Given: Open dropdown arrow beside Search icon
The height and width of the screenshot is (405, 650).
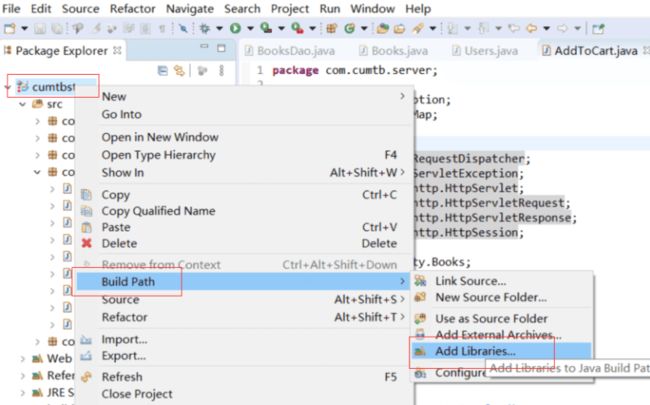Looking at the screenshot, I should click(x=433, y=28).
